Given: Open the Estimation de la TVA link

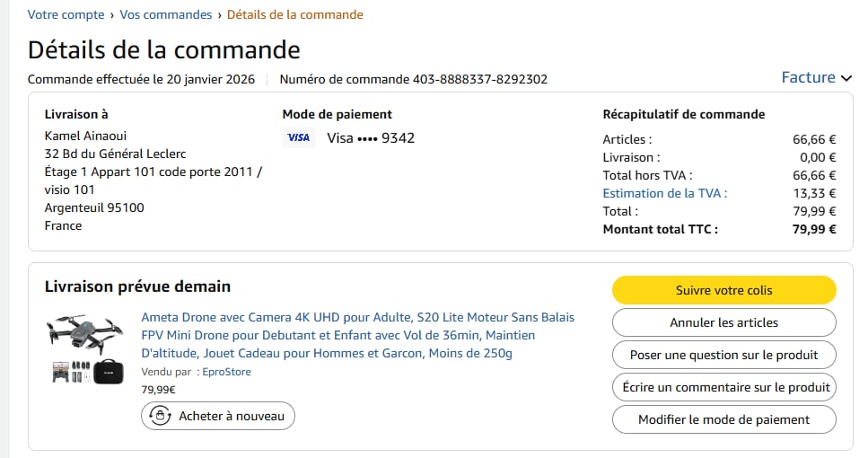Looking at the screenshot, I should (664, 193).
